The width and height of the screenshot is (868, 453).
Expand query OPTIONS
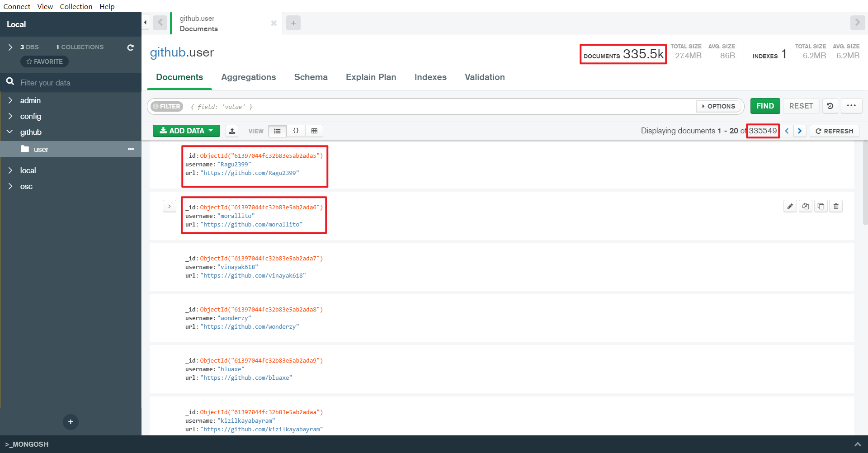click(x=719, y=106)
